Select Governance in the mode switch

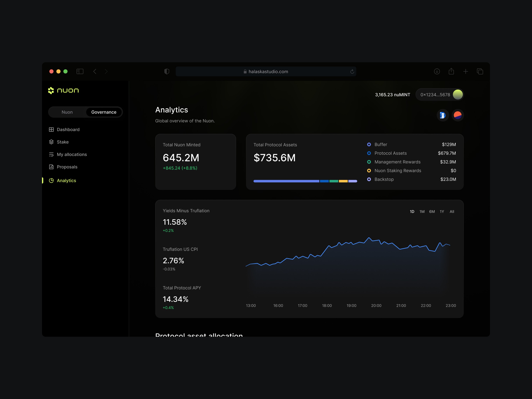click(104, 112)
